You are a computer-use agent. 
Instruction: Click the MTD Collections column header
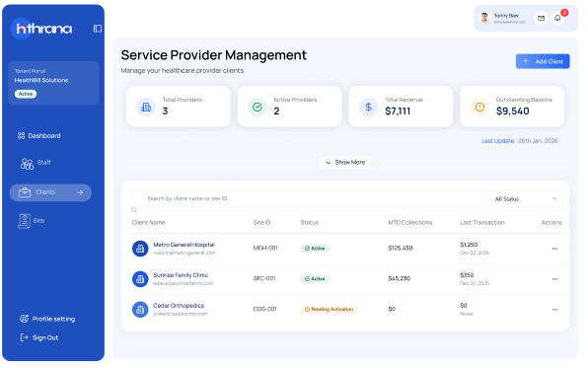coord(410,222)
